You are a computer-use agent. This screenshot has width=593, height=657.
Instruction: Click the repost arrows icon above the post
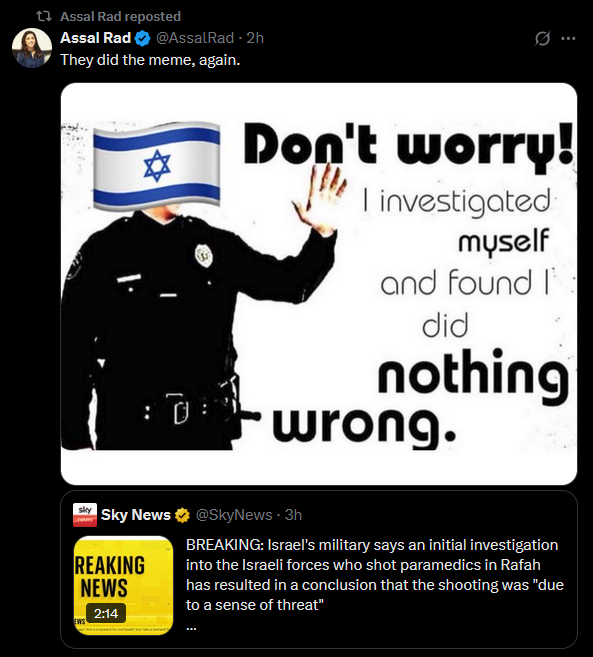click(x=44, y=16)
